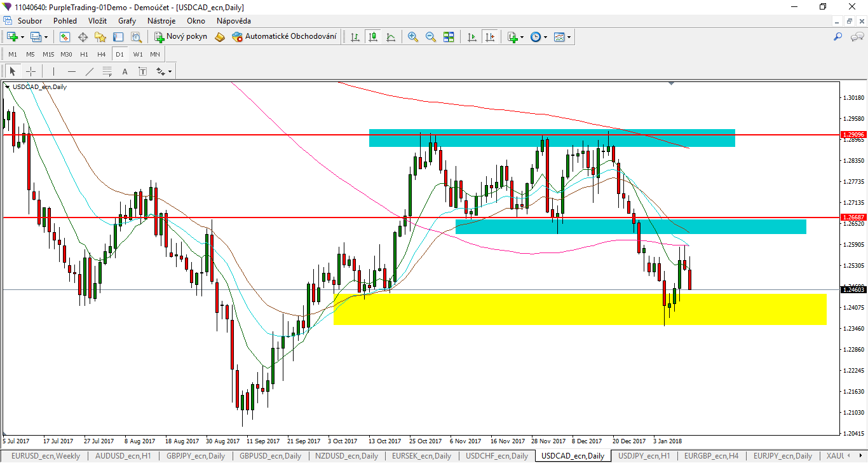The image size is (868, 463).
Task: Select the arrow cursor tool
Action: tap(13, 71)
